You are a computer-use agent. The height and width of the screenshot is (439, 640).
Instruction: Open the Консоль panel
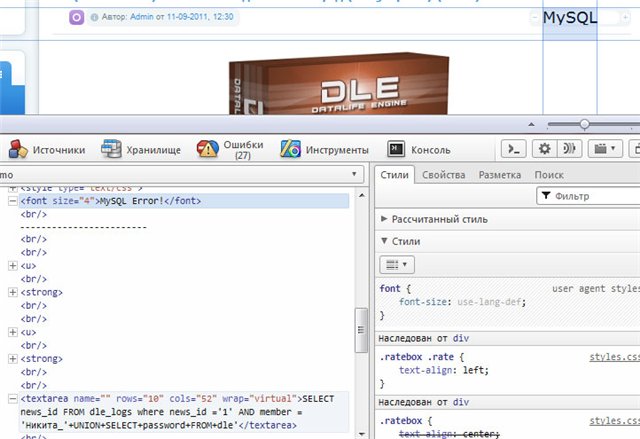[x=419, y=150]
